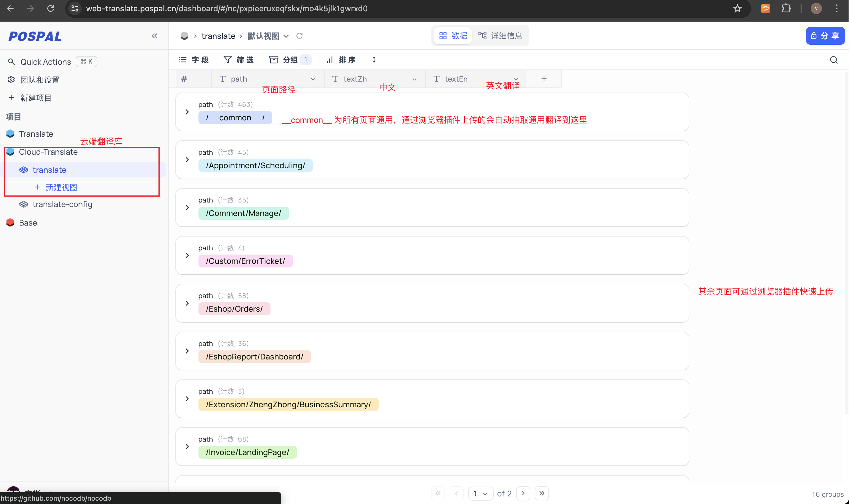Open the path column dropdown arrow
Screen dimensions: 849x504
click(313, 79)
